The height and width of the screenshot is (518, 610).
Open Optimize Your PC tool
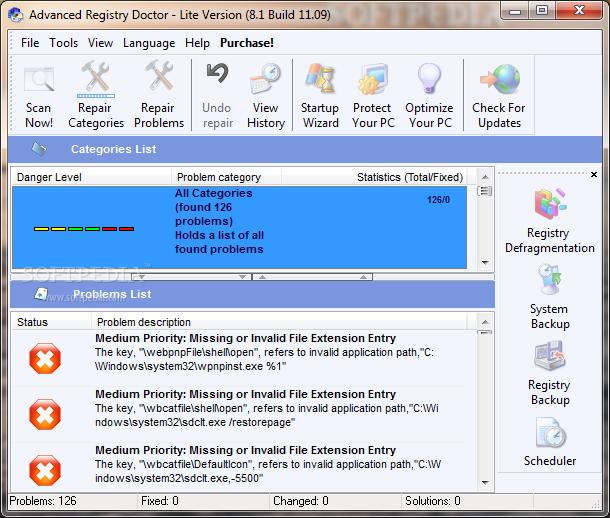click(x=429, y=96)
